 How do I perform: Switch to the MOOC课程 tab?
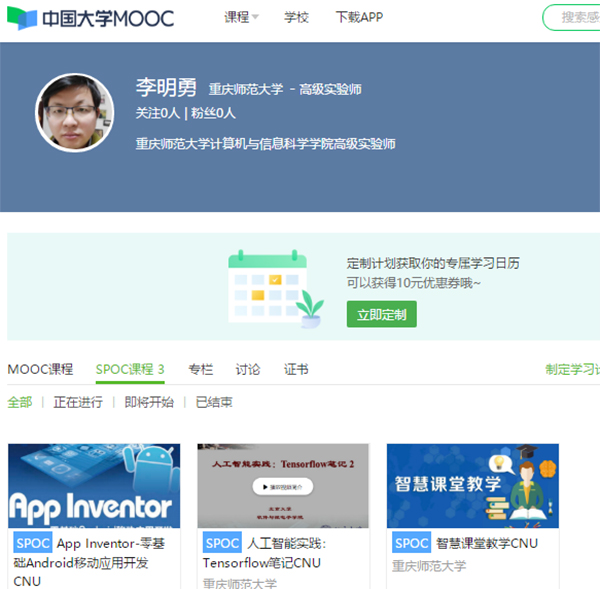[x=40, y=369]
